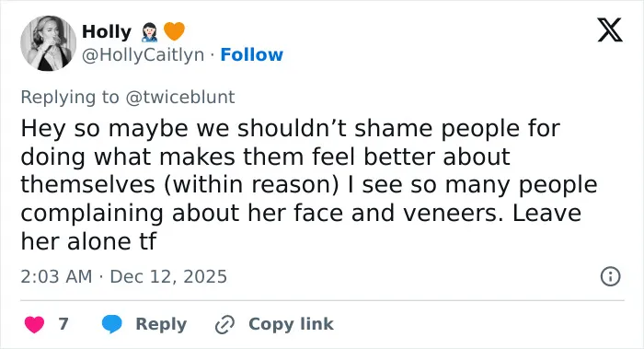Open the @HollyCaitlyn handle
This screenshot has height=349, width=644.
(143, 54)
